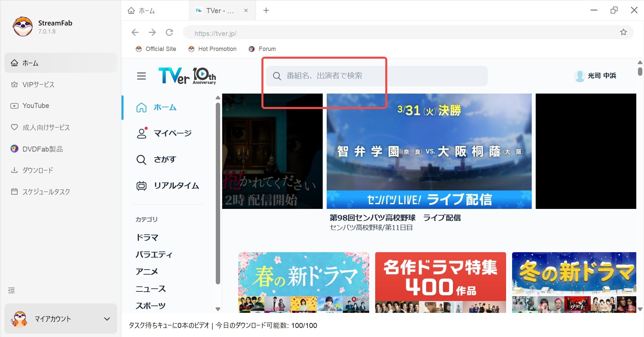The width and height of the screenshot is (644, 337).
Task: Open a new browser tab
Action: (266, 10)
